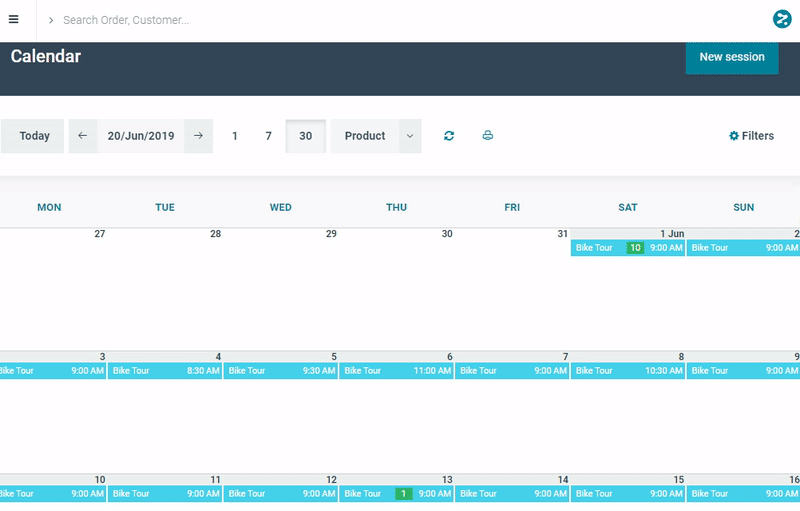Open Bike Tour session on 1 Jun
Image resolution: width=800 pixels, height=511 pixels.
628,248
